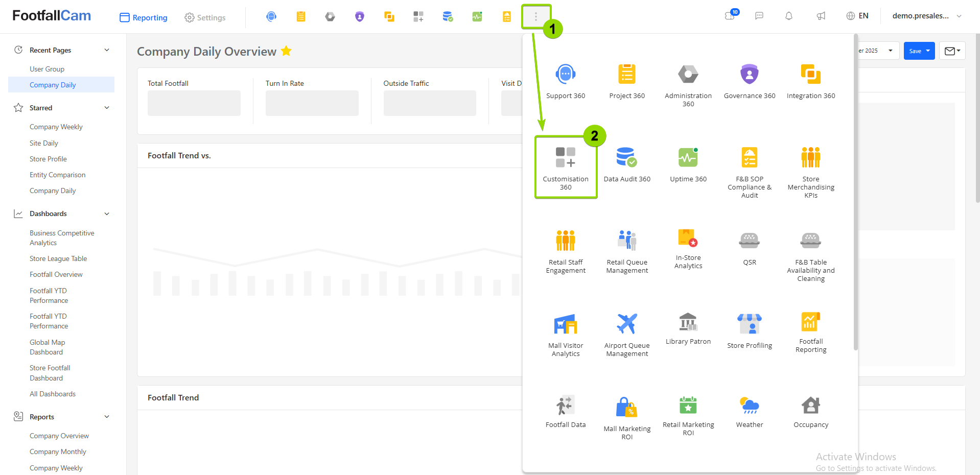Switch to the Reporting tab
Viewport: 980px width, 475px height.
(x=144, y=17)
